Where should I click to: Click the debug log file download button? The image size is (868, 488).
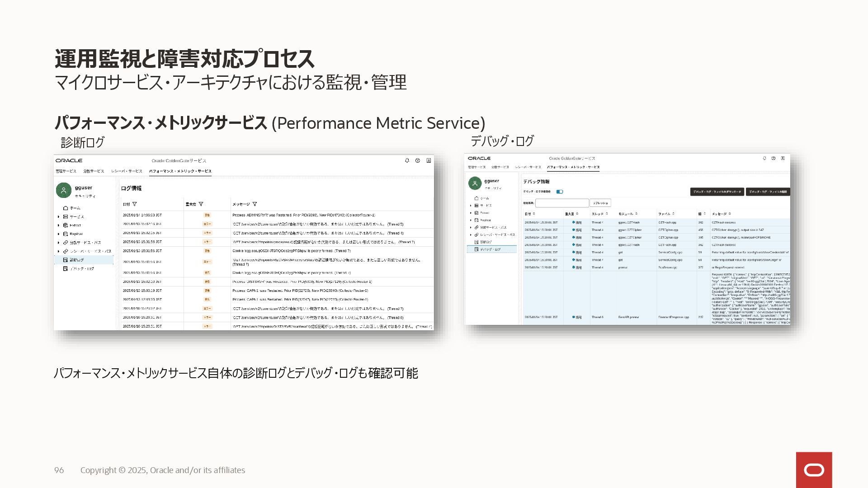717,192
